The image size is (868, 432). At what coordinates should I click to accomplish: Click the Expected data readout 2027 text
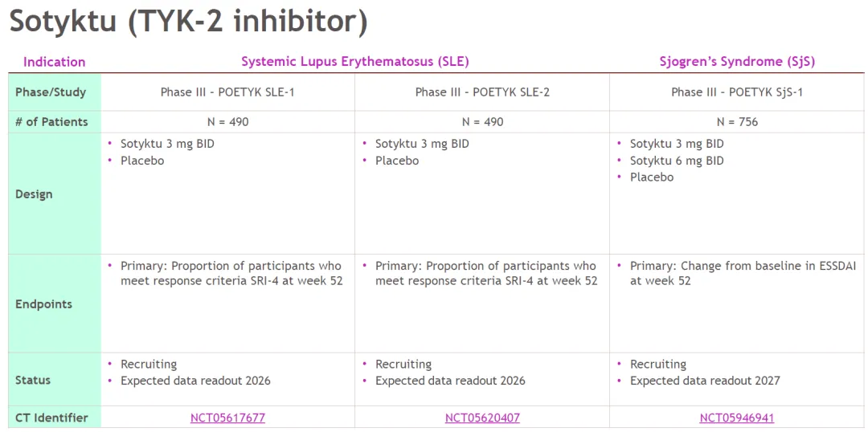coord(705,381)
